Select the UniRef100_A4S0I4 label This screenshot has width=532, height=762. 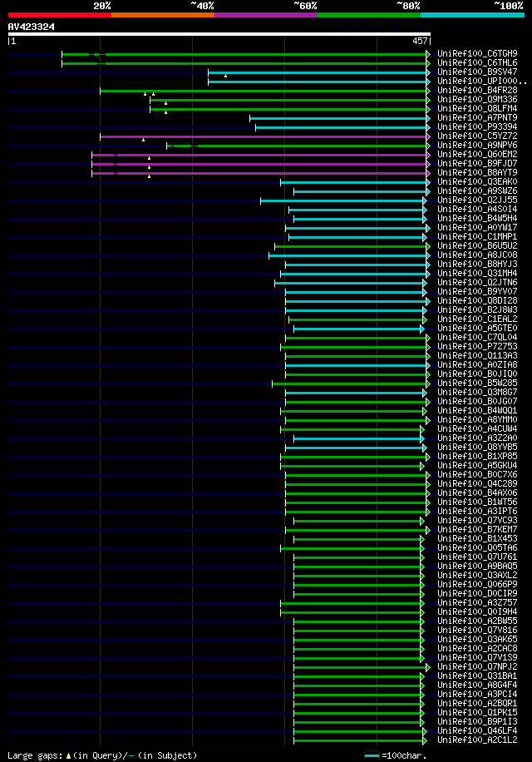(477, 210)
